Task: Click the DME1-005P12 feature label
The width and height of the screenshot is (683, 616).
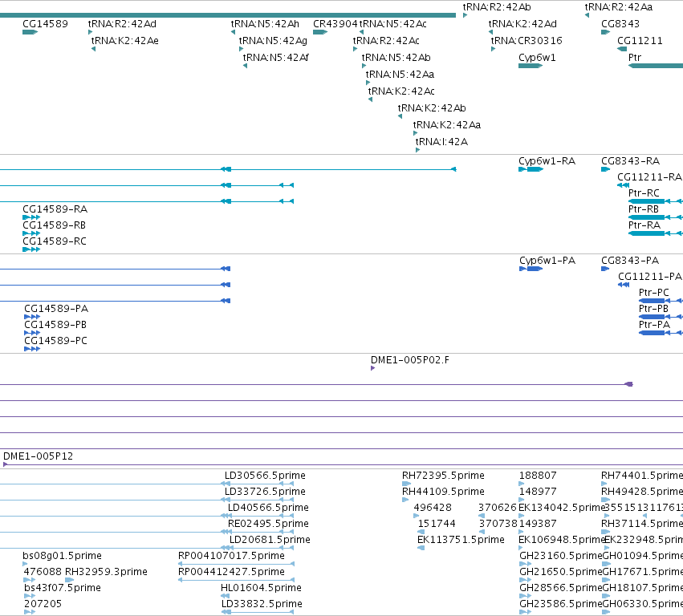Action: [x=39, y=456]
